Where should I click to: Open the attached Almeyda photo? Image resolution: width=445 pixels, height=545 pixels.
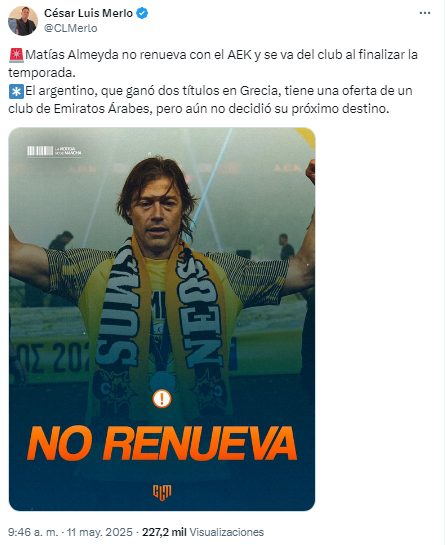[162, 319]
